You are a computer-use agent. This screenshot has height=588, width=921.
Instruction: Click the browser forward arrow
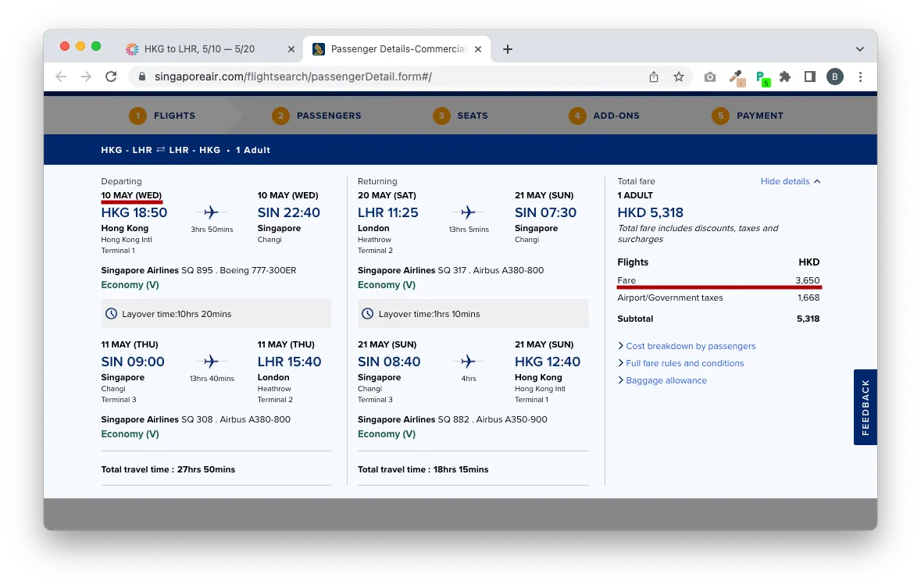point(86,77)
